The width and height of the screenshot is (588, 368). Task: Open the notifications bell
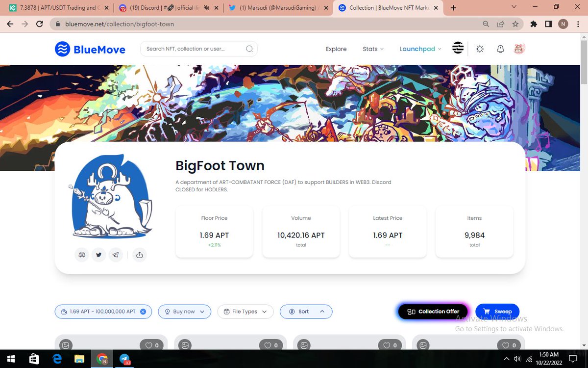click(500, 49)
